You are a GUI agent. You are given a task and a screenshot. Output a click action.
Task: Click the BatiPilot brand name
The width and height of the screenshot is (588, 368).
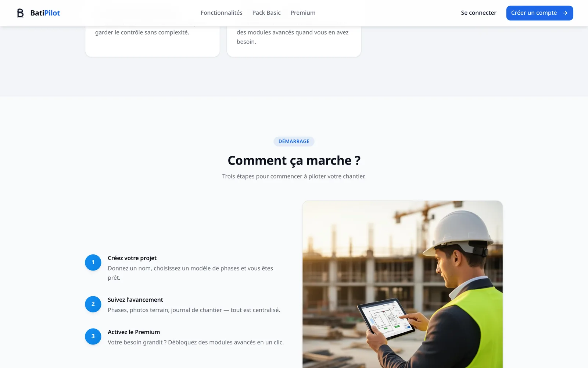(45, 13)
